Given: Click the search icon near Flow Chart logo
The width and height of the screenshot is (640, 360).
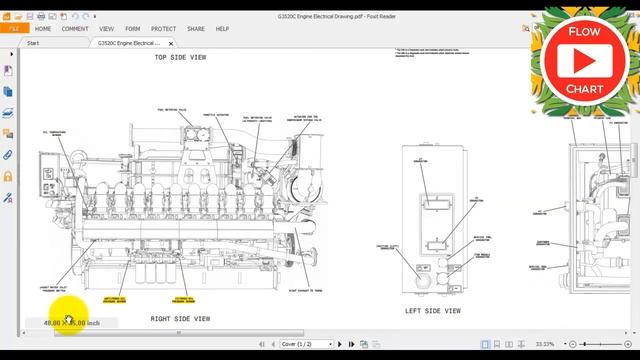Looking at the screenshot, I should (526, 28).
